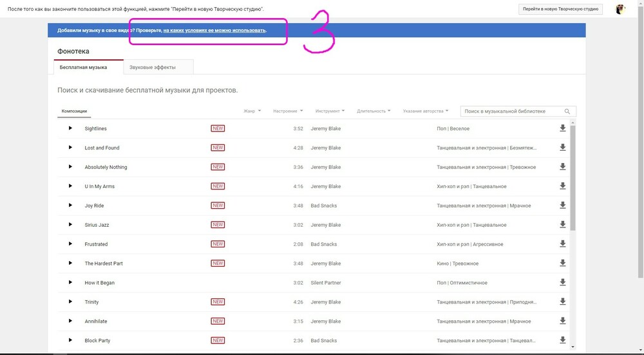This screenshot has width=644, height=355.
Task: Click the search magnifier icon
Action: 567,111
